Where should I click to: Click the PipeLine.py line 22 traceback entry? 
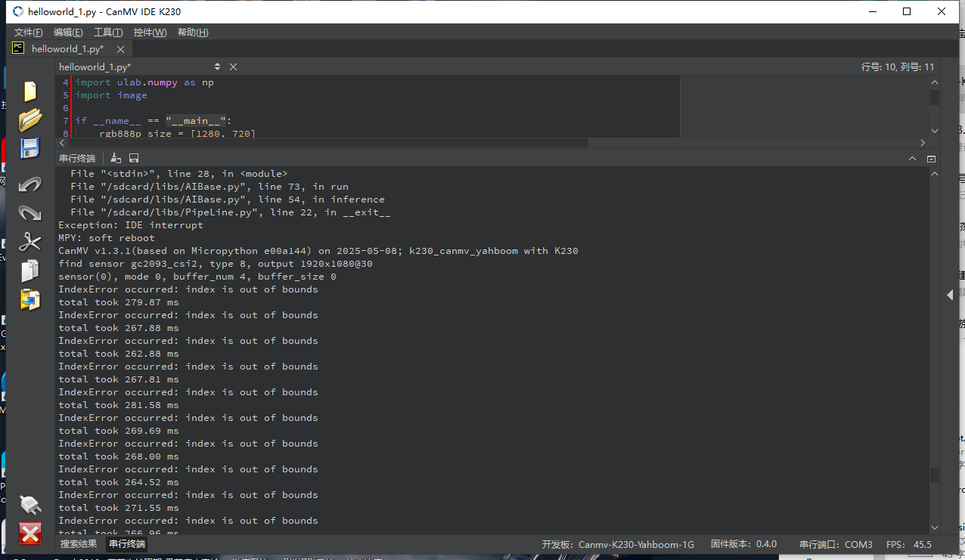point(231,212)
